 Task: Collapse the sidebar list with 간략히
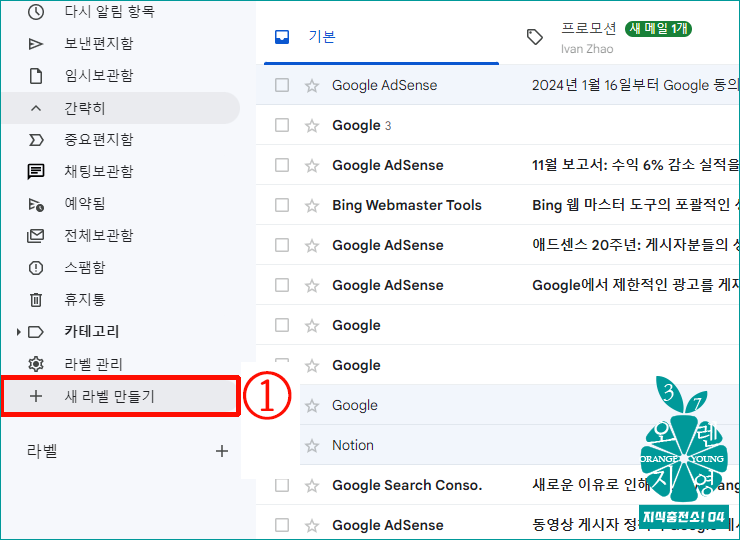pos(120,108)
